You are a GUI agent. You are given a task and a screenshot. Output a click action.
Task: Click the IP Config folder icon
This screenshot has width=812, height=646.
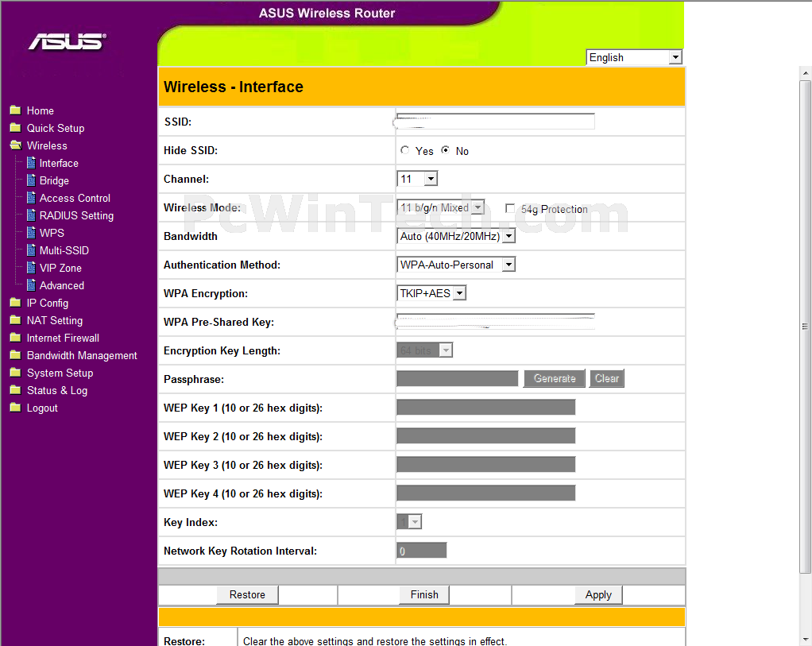(16, 303)
